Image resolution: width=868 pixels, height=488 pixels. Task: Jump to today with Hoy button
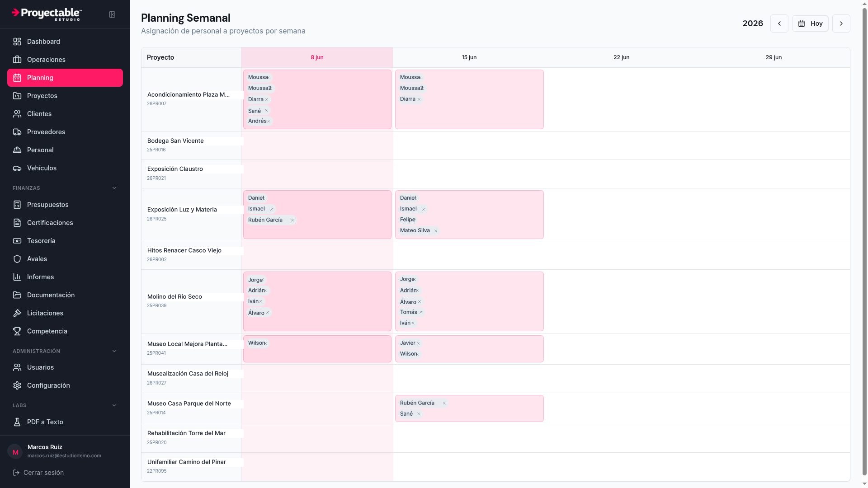[810, 23]
